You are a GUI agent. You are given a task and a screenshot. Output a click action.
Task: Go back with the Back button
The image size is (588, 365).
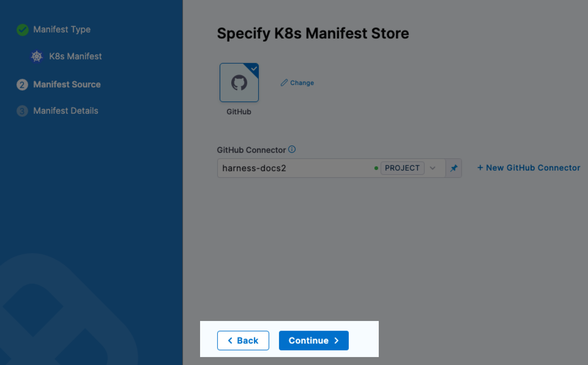pos(243,341)
